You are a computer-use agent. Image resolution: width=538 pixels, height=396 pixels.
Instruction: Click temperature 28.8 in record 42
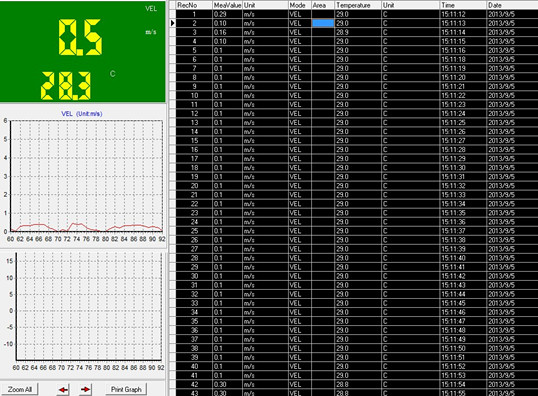tap(358, 384)
